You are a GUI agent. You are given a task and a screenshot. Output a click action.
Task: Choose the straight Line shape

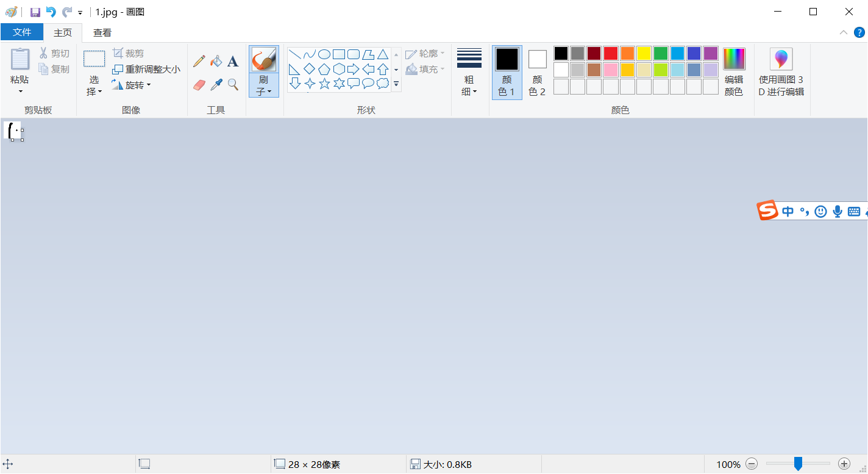pos(295,54)
